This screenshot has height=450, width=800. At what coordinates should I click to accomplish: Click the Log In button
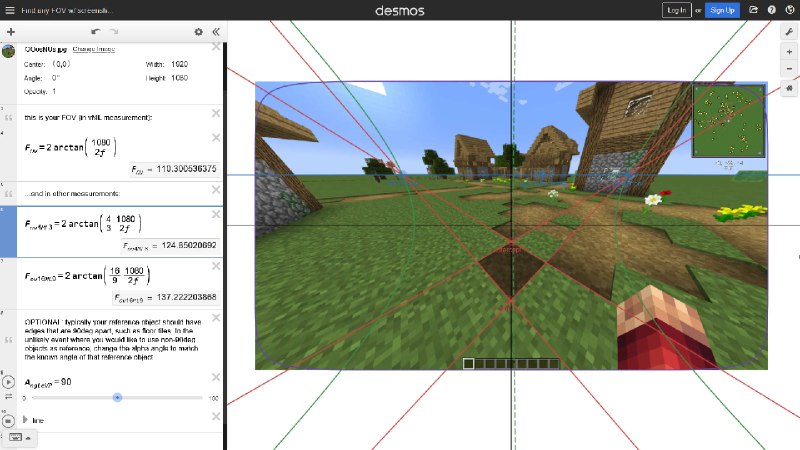click(x=676, y=10)
